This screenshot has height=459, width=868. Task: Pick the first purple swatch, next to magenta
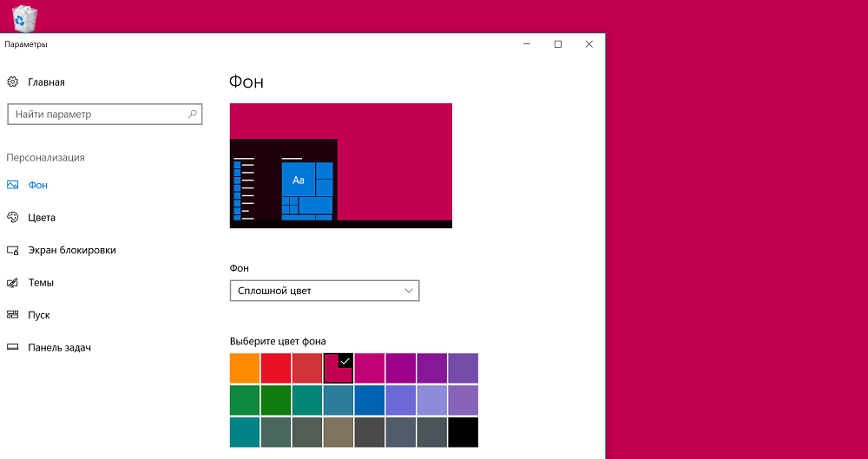click(400, 368)
